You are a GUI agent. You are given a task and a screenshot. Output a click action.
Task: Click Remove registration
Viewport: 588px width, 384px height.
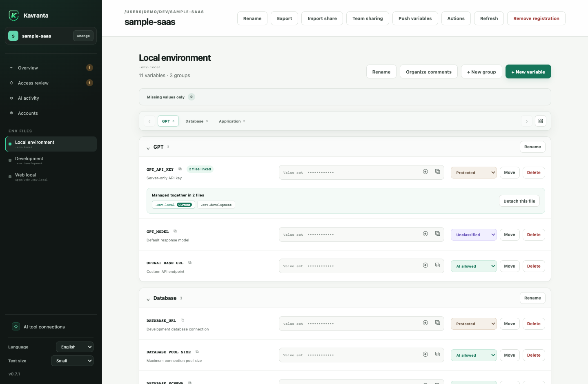click(536, 18)
